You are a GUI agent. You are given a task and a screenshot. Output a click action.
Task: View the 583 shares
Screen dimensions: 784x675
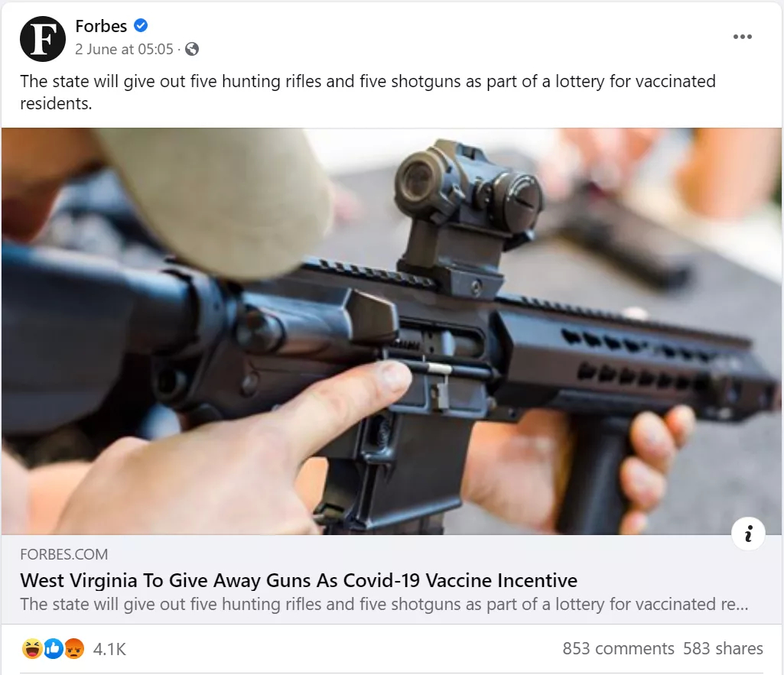pyautogui.click(x=723, y=648)
